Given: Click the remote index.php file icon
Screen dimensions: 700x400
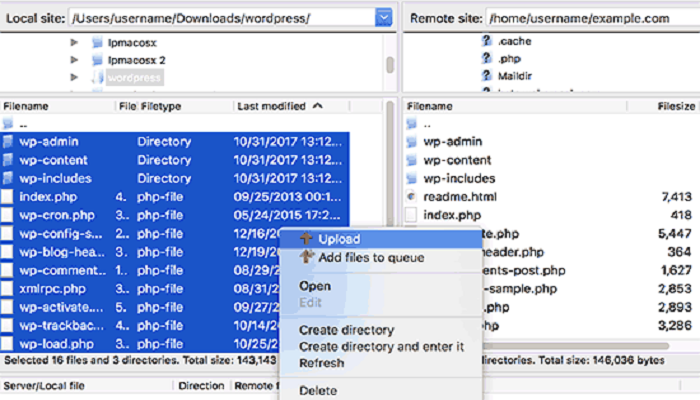Looking at the screenshot, I should click(x=411, y=215).
